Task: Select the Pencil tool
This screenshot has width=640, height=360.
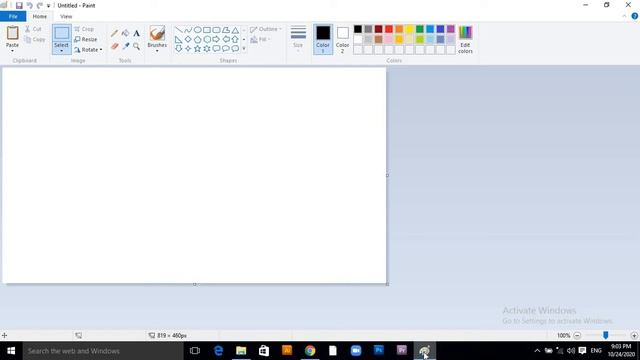Action: (115, 33)
